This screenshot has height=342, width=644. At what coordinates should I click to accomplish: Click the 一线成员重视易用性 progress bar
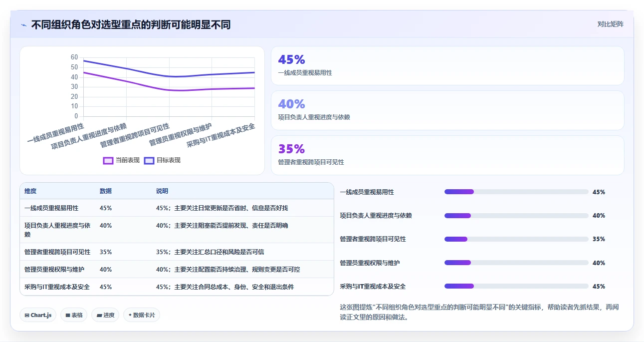tap(516, 192)
